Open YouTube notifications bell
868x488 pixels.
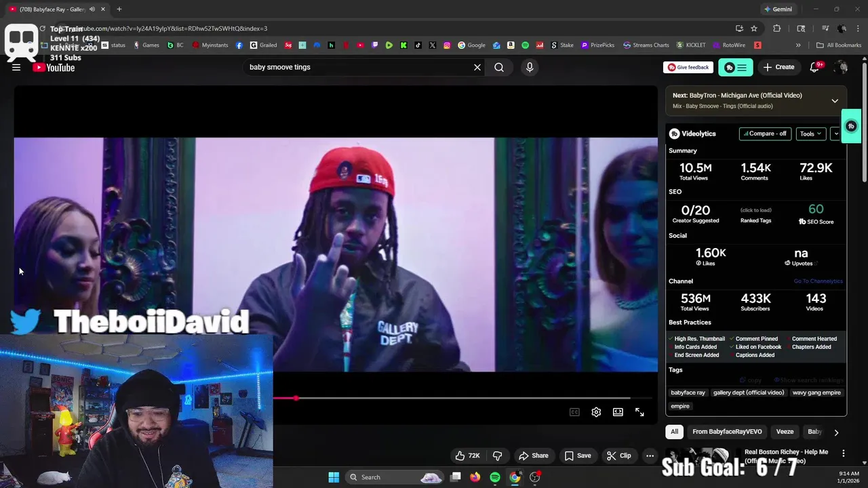coord(815,67)
